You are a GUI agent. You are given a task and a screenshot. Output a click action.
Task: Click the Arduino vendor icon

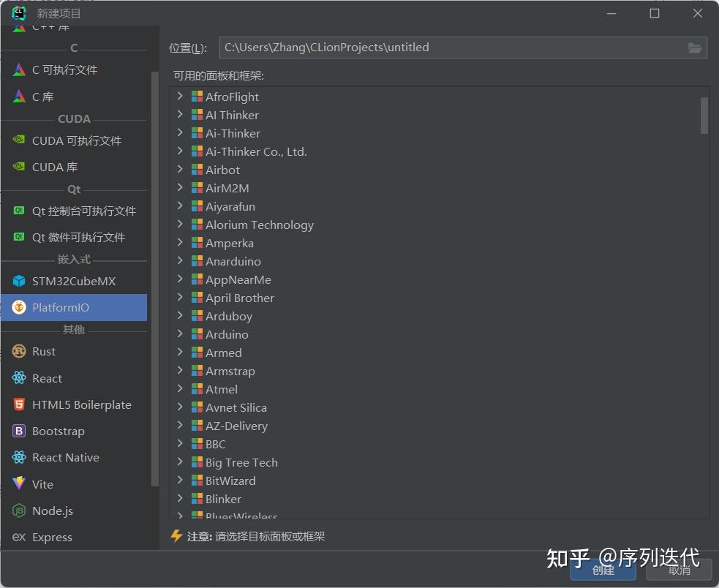click(197, 334)
